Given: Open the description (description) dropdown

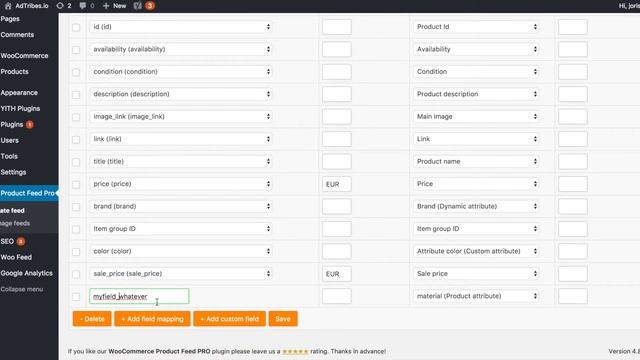Looking at the screenshot, I should click(x=181, y=94).
